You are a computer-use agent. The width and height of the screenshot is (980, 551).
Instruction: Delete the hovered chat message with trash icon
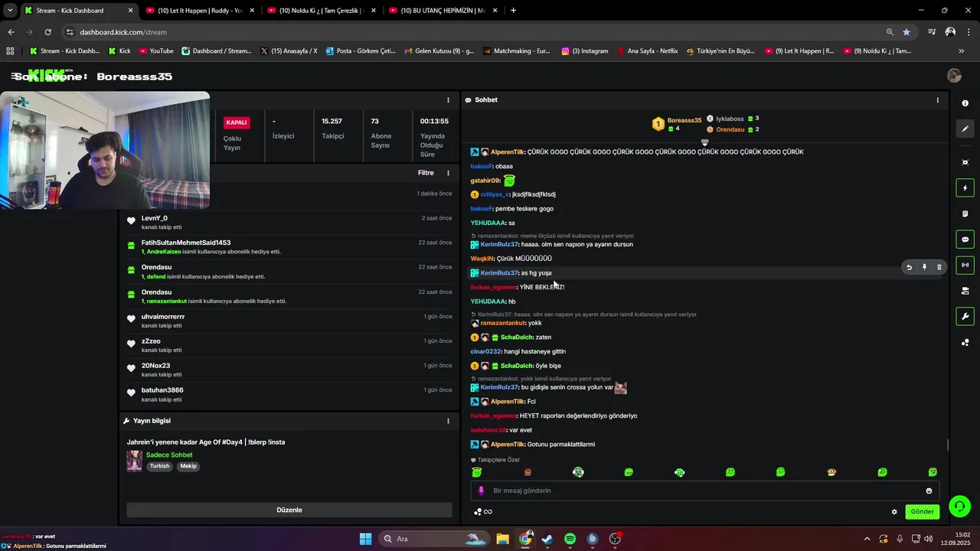tap(939, 267)
